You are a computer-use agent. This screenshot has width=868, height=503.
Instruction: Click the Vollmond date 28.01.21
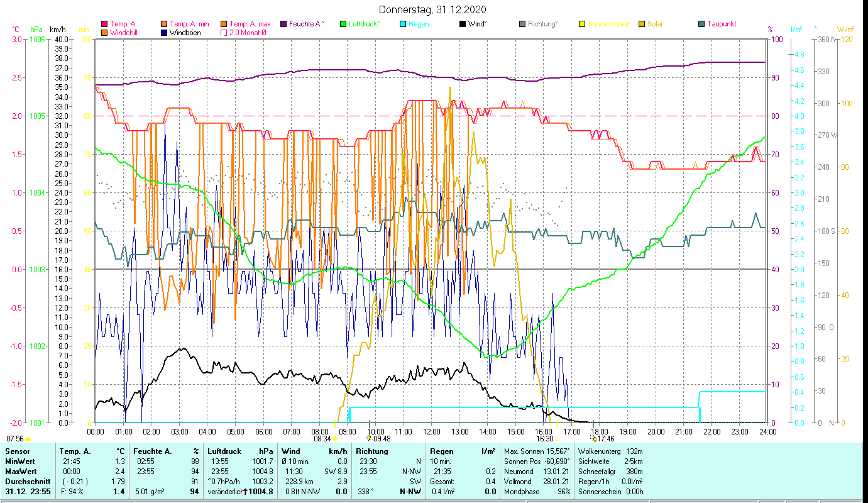pyautogui.click(x=556, y=482)
